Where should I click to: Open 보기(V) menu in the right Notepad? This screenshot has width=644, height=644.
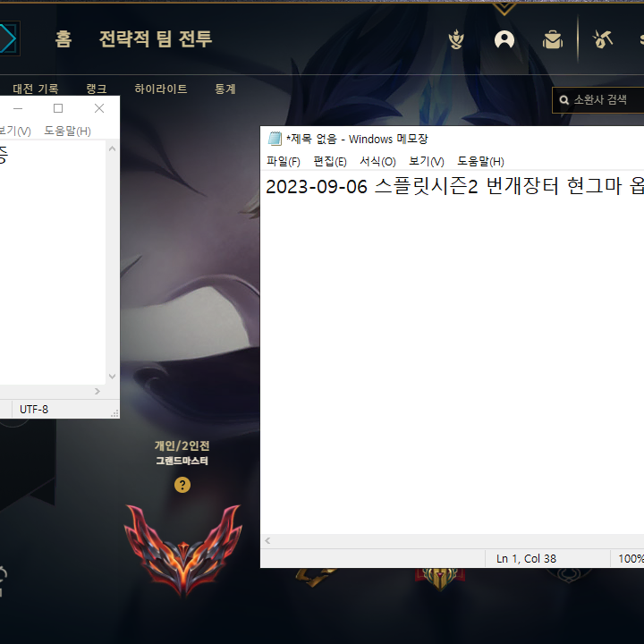coord(427,161)
